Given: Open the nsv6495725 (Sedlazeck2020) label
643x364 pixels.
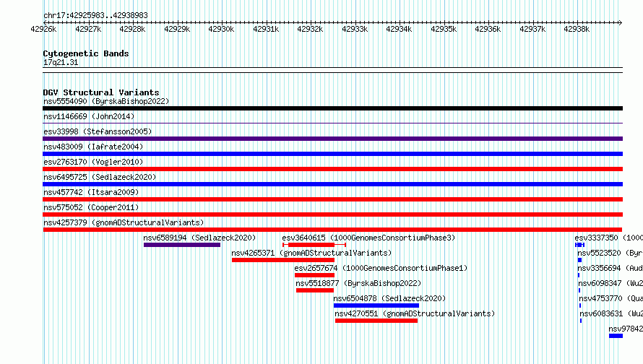Looking at the screenshot, I should pyautogui.click(x=100, y=177).
